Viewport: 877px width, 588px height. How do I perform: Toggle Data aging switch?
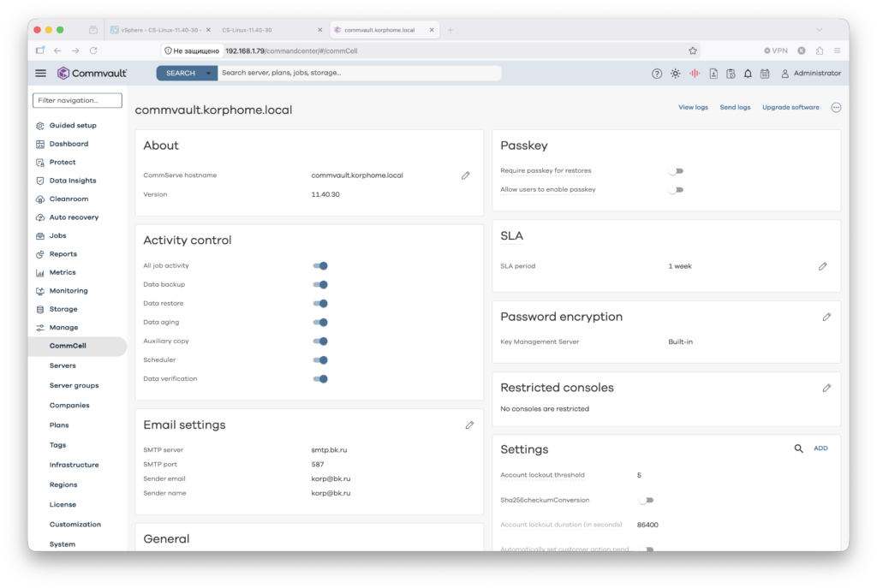tap(320, 323)
